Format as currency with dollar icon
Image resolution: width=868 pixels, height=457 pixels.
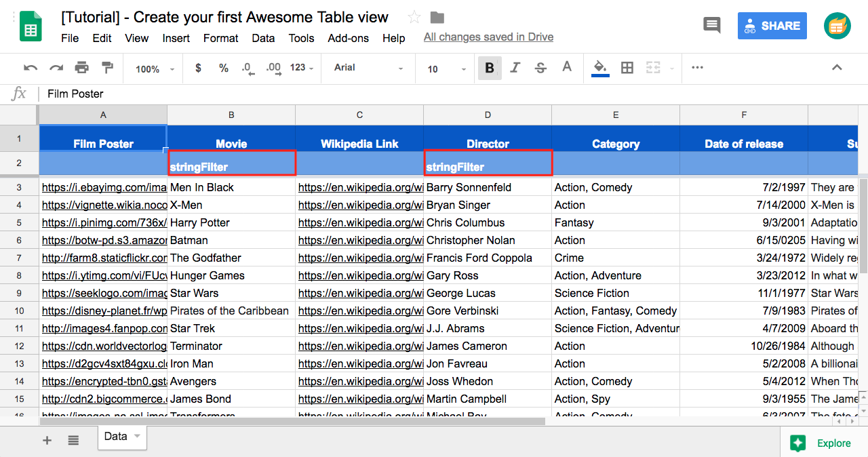click(198, 68)
